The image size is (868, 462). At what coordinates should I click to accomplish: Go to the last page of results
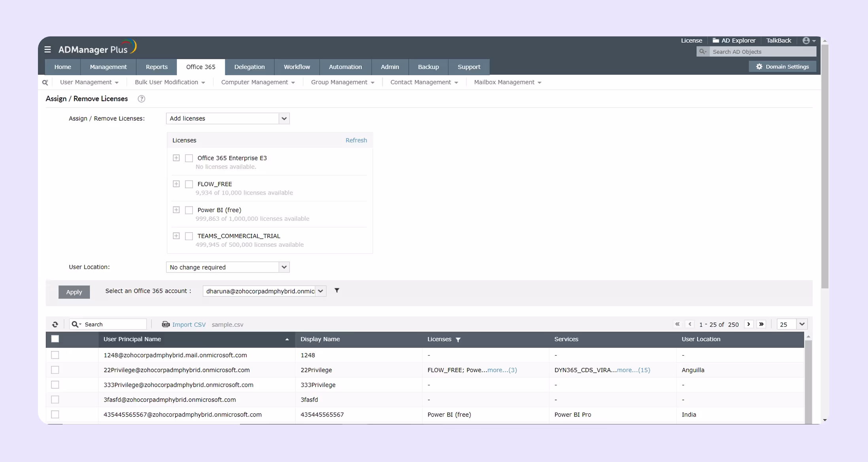pos(761,324)
